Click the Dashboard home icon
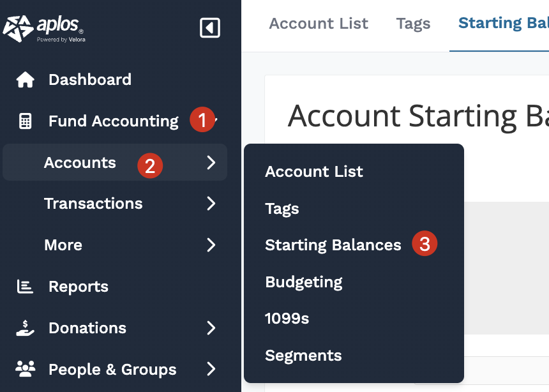Image resolution: width=549 pixels, height=392 pixels. click(x=26, y=80)
